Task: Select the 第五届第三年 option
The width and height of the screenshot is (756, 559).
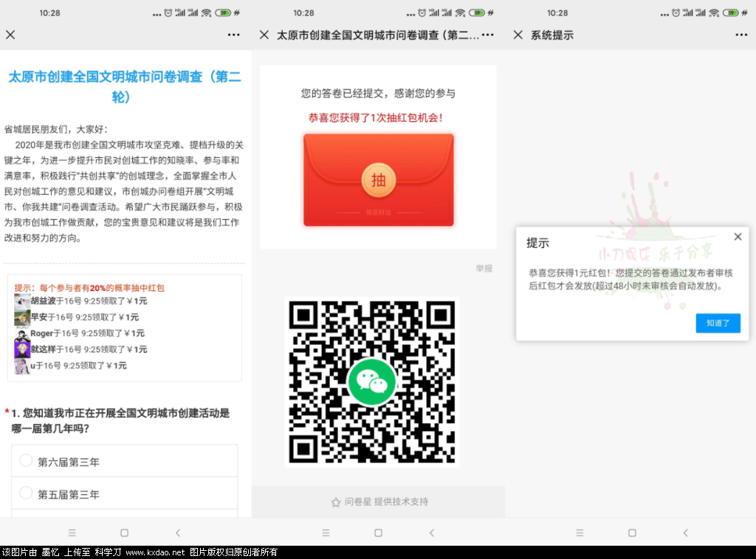Action: click(x=124, y=493)
